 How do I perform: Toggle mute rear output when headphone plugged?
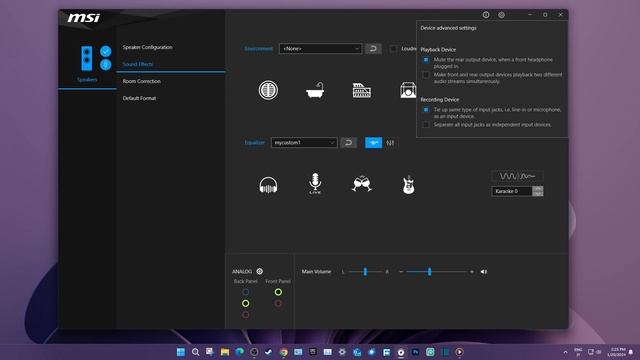[x=426, y=60]
